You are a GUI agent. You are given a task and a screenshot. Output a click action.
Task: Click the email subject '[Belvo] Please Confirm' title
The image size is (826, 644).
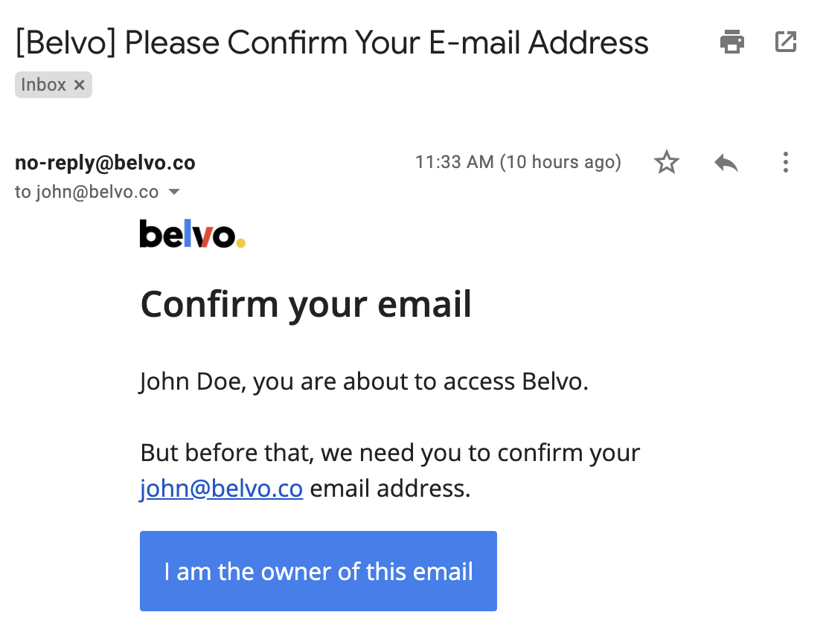tap(332, 42)
